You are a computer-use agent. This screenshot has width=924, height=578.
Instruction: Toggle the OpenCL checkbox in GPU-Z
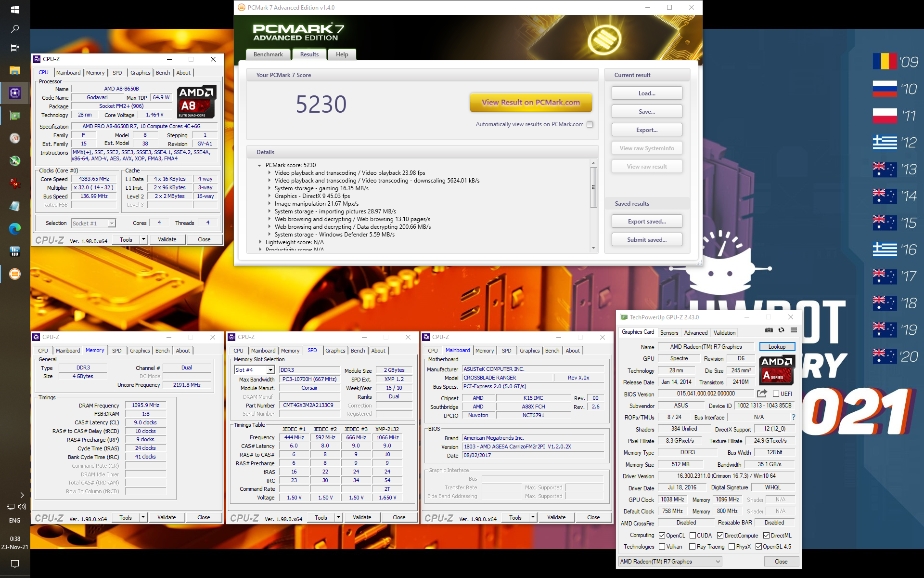coord(662,536)
